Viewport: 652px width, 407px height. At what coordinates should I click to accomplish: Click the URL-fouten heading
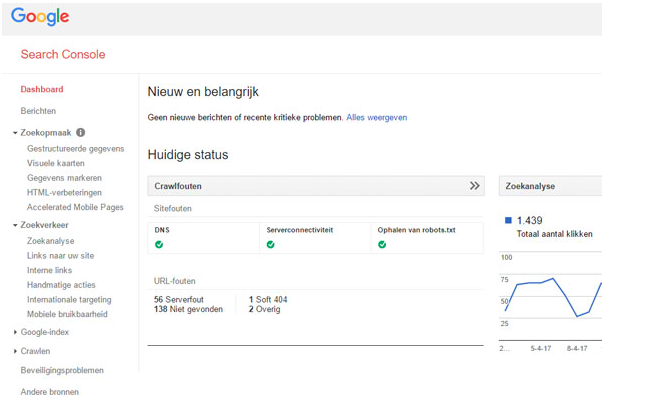[x=175, y=281]
